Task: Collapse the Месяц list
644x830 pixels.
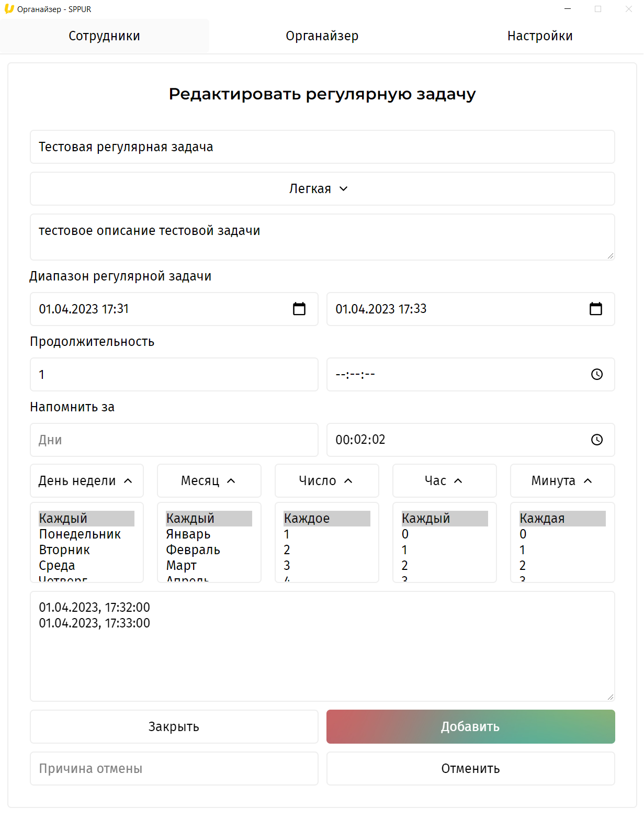Action: click(x=209, y=481)
